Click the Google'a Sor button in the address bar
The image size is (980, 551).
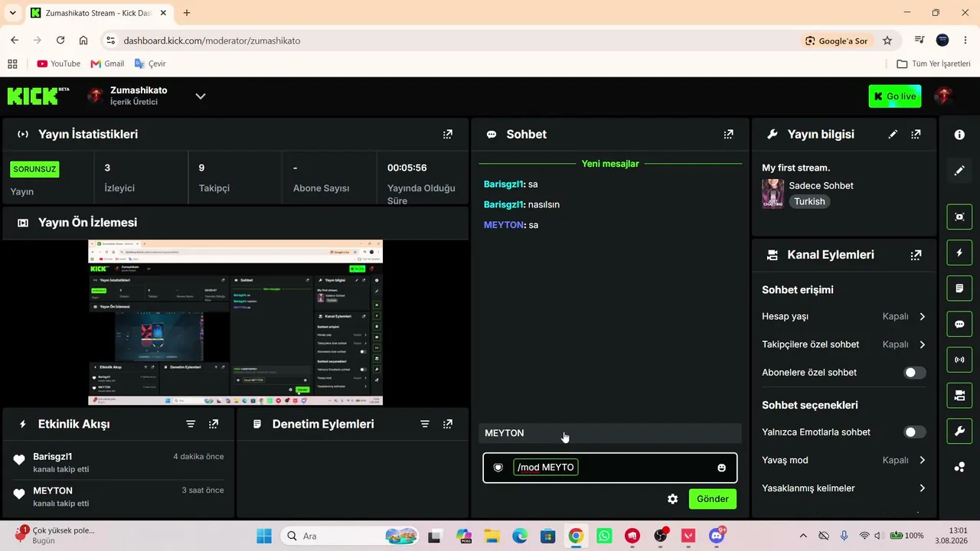click(x=836, y=41)
